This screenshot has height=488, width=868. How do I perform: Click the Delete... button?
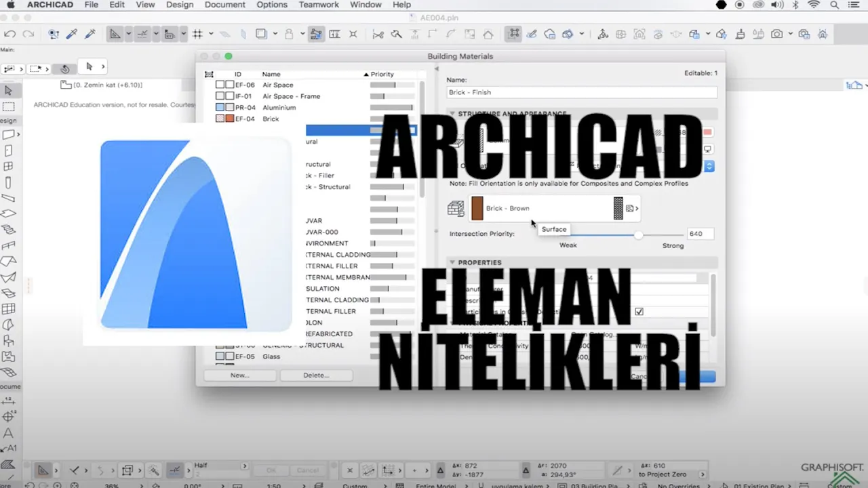click(x=316, y=375)
